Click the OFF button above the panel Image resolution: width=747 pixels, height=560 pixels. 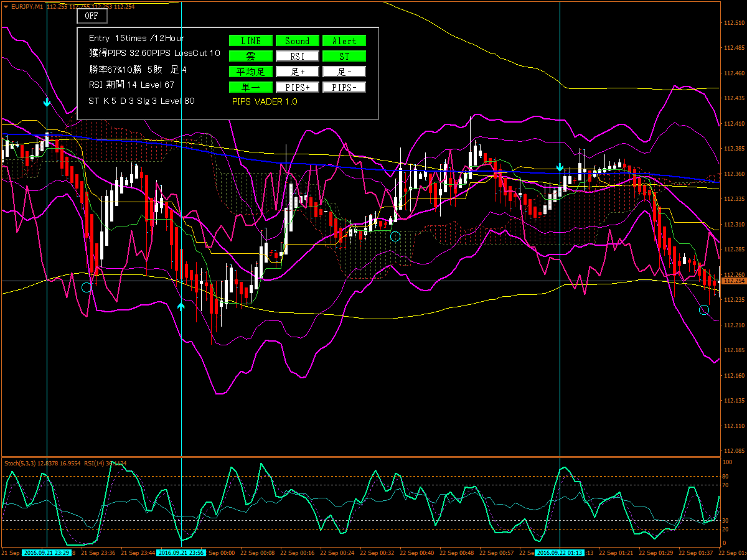tap(92, 16)
